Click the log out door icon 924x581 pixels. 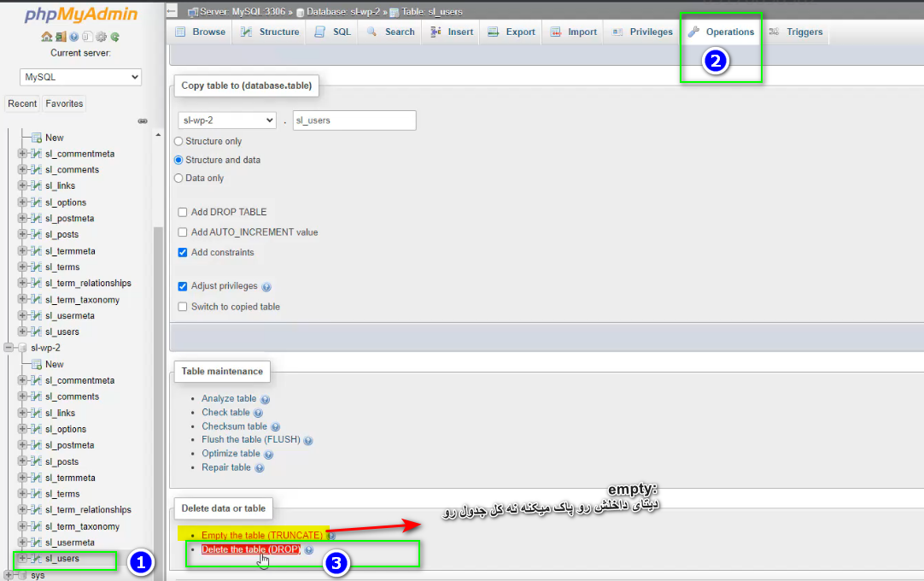click(x=61, y=37)
